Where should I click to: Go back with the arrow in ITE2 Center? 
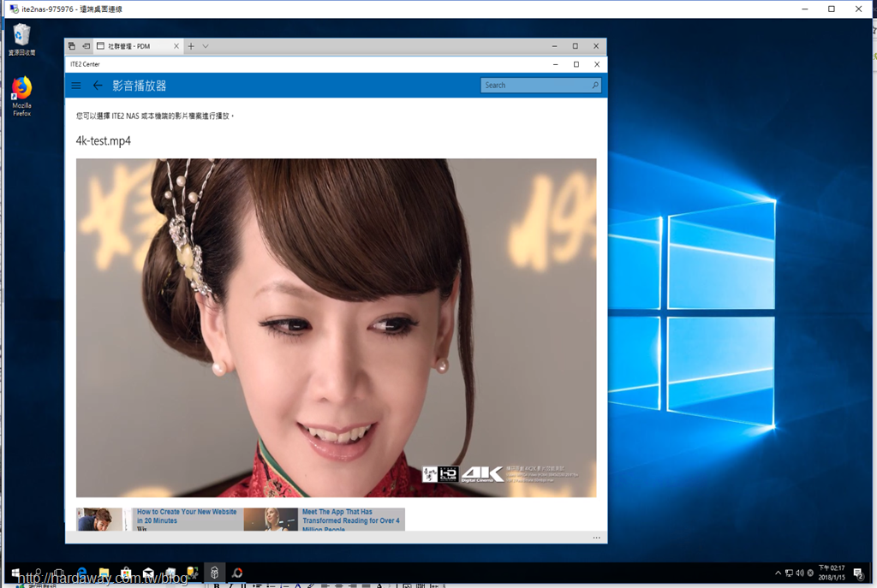coord(98,86)
